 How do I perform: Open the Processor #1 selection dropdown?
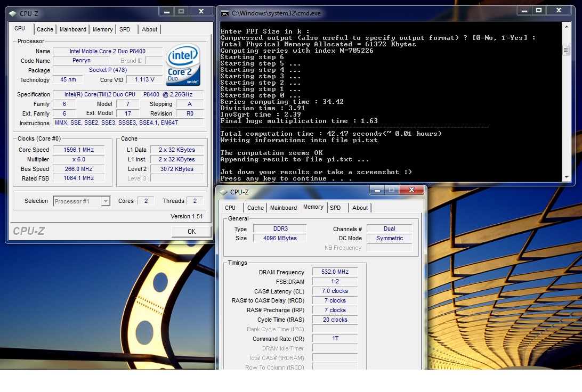tap(82, 201)
